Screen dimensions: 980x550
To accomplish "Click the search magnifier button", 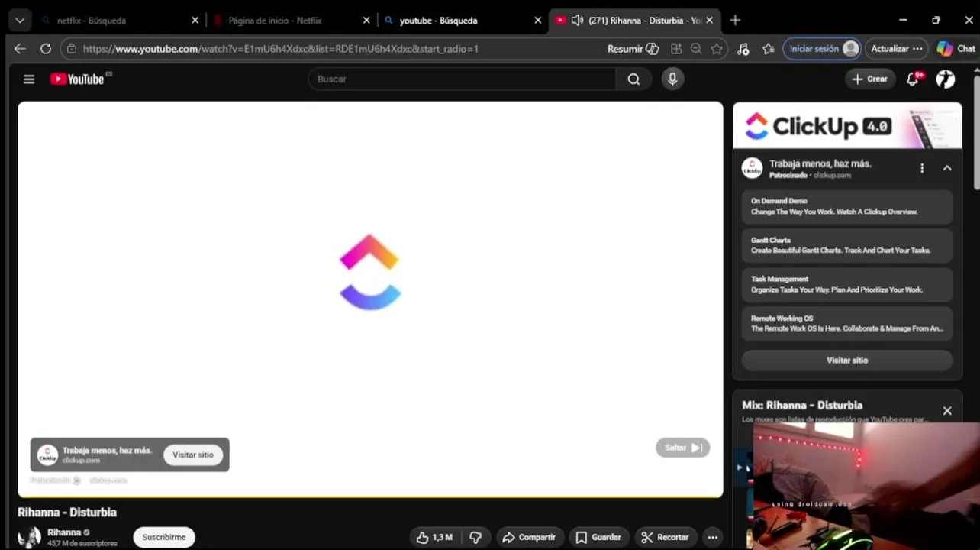I will point(633,79).
